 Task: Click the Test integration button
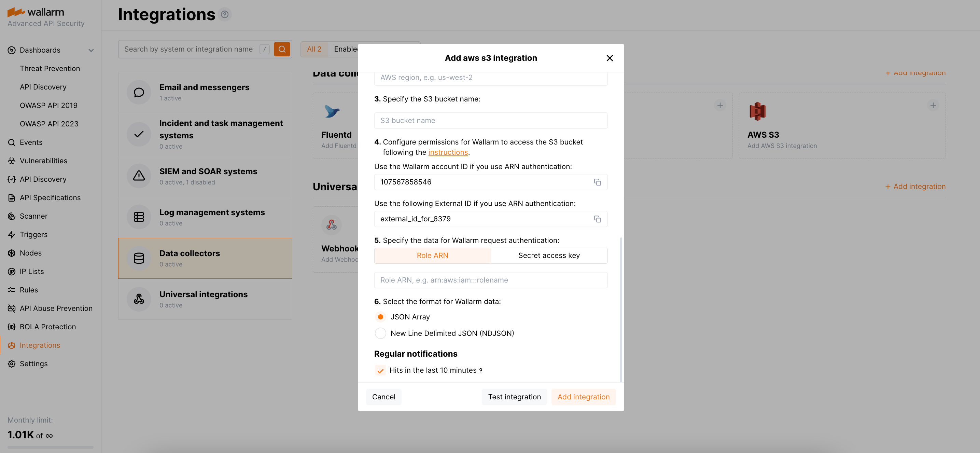514,397
